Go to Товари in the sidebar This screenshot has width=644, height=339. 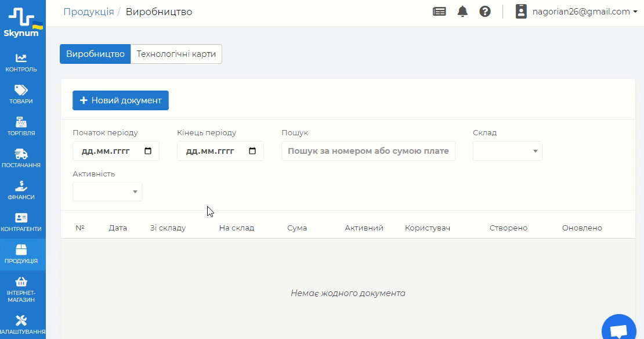21,95
